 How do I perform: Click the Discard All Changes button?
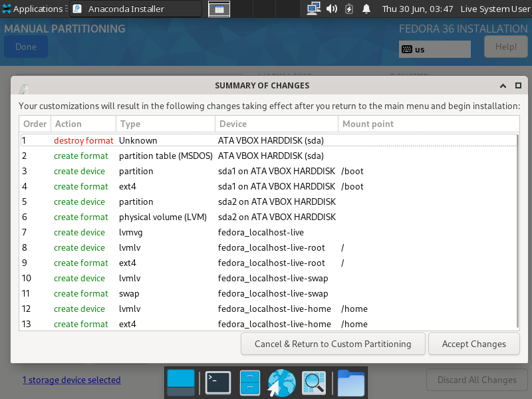click(477, 380)
